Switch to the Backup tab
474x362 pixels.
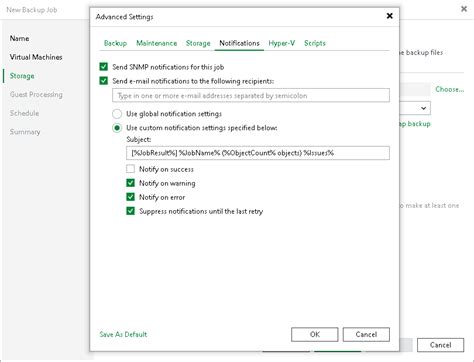tap(115, 43)
